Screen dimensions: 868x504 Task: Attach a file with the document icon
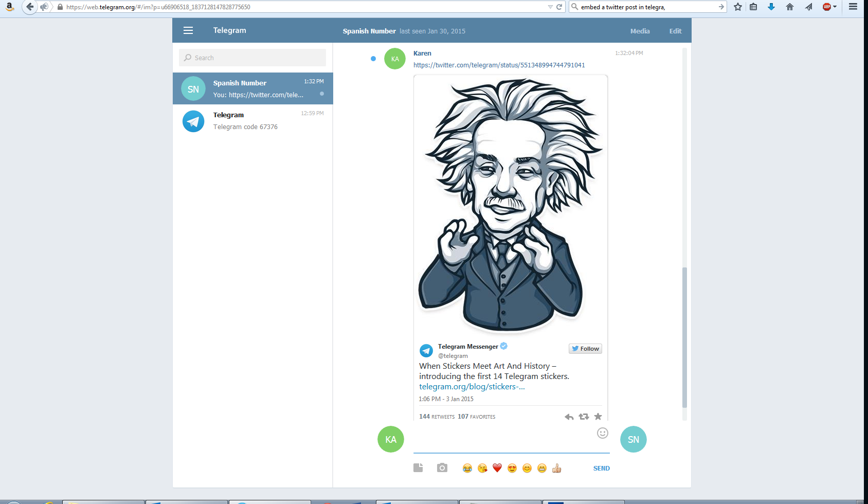418,467
